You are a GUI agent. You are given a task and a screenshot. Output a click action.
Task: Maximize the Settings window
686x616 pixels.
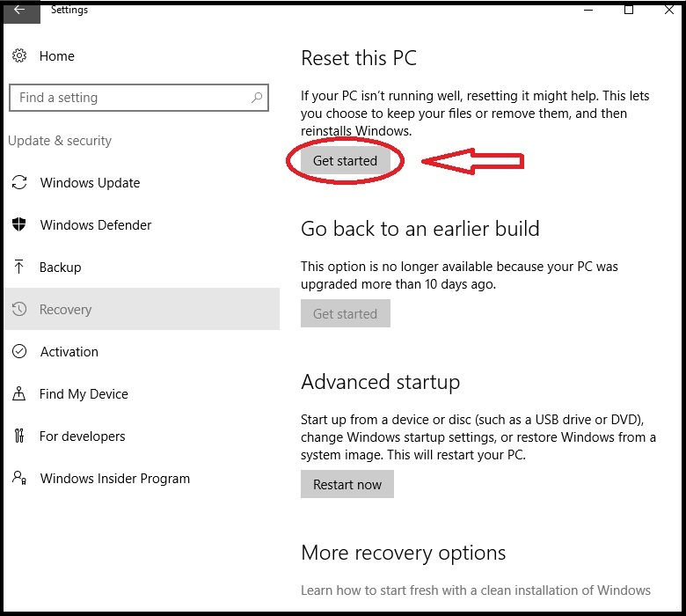(x=629, y=10)
